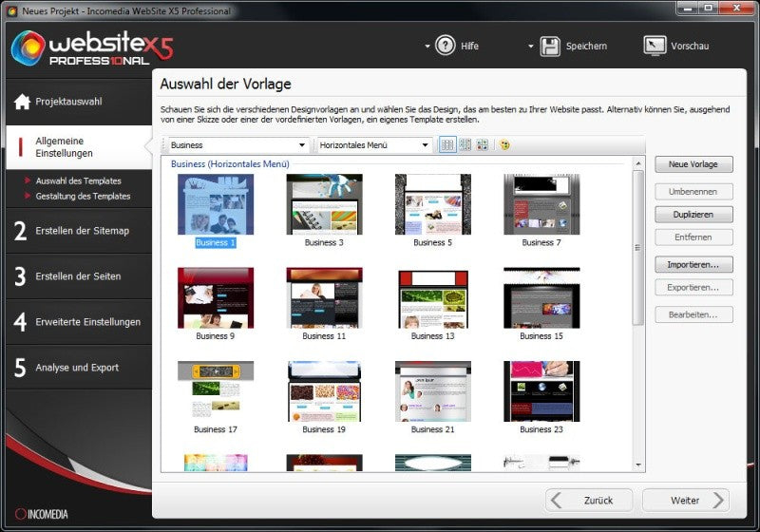Close the WebSite X5 window
The height and width of the screenshot is (532, 760).
(737, 8)
